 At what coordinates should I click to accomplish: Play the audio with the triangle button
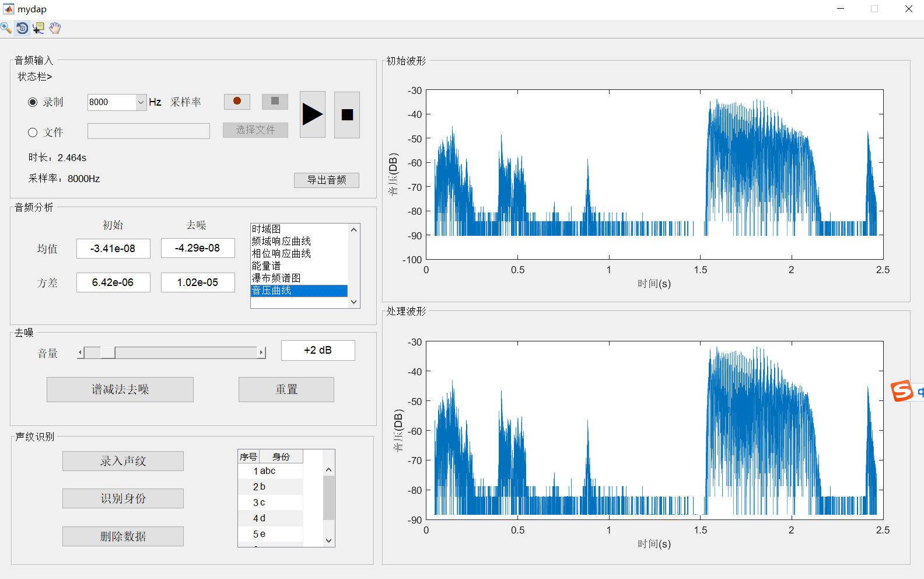[313, 114]
